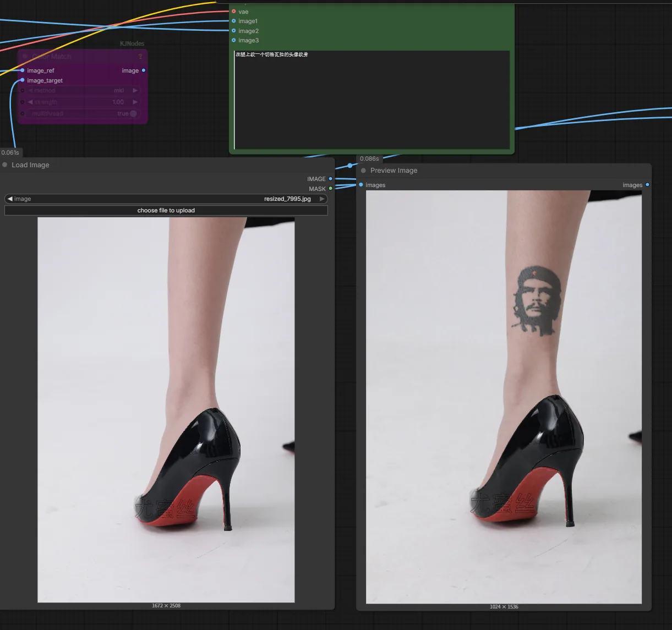The height and width of the screenshot is (630, 672).
Task: Click the 1024 × 1536 size label
Action: pos(504,607)
